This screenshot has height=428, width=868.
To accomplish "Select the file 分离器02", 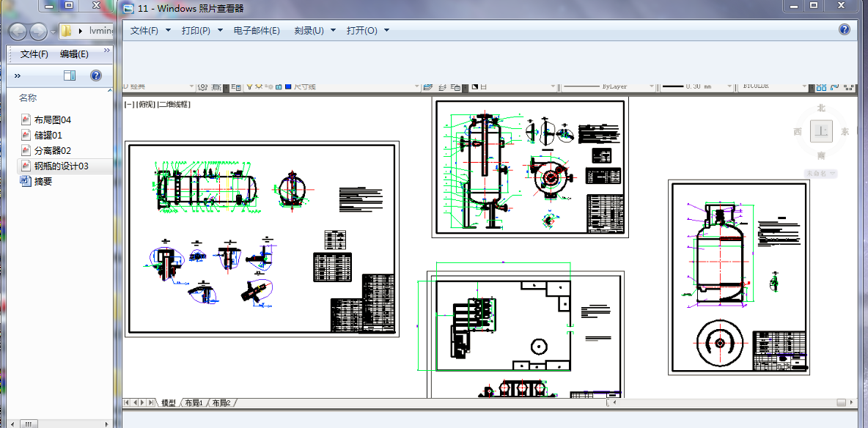I will 53,150.
